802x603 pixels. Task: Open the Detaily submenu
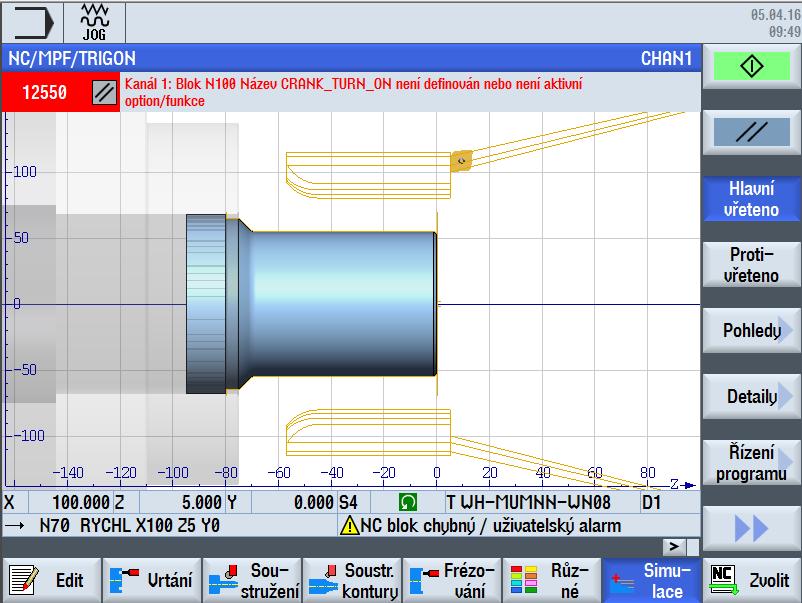point(751,396)
